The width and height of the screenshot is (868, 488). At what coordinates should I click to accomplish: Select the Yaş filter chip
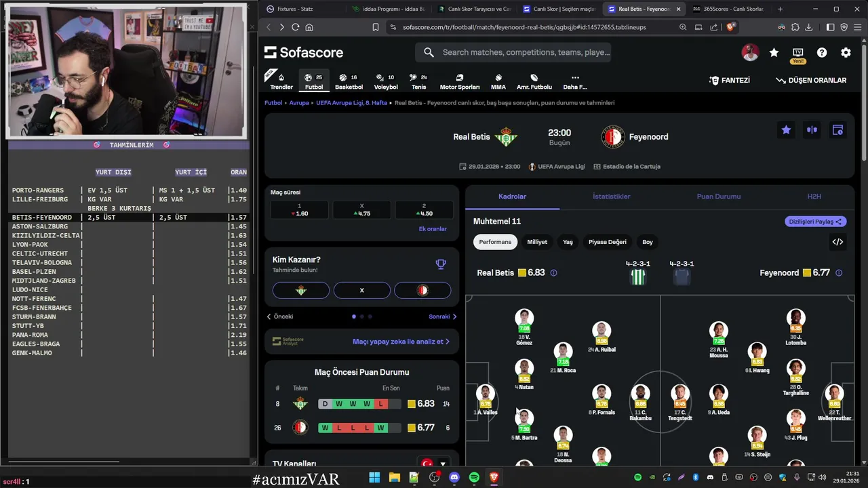pyautogui.click(x=568, y=242)
